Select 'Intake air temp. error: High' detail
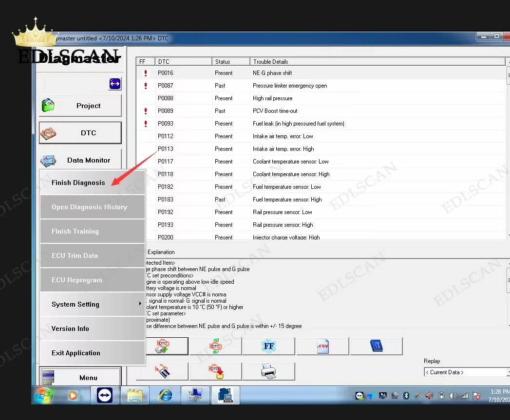 coord(283,149)
